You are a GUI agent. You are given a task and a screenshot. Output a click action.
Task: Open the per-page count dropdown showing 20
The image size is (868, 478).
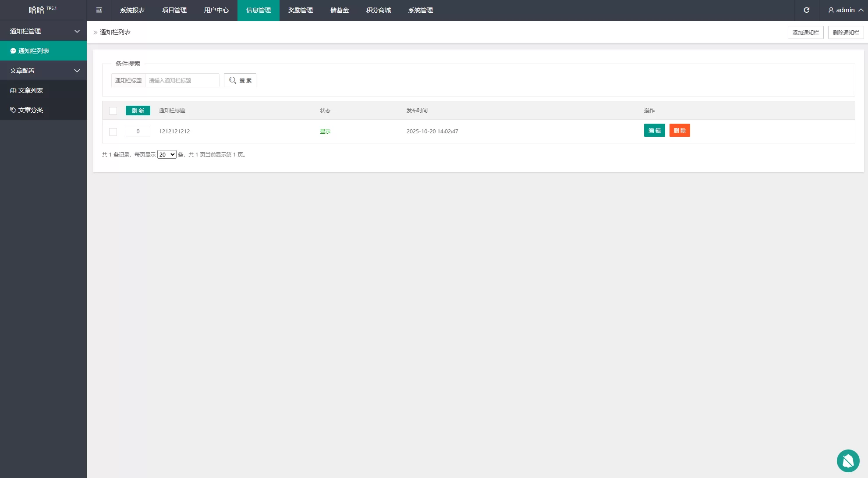[167, 154]
